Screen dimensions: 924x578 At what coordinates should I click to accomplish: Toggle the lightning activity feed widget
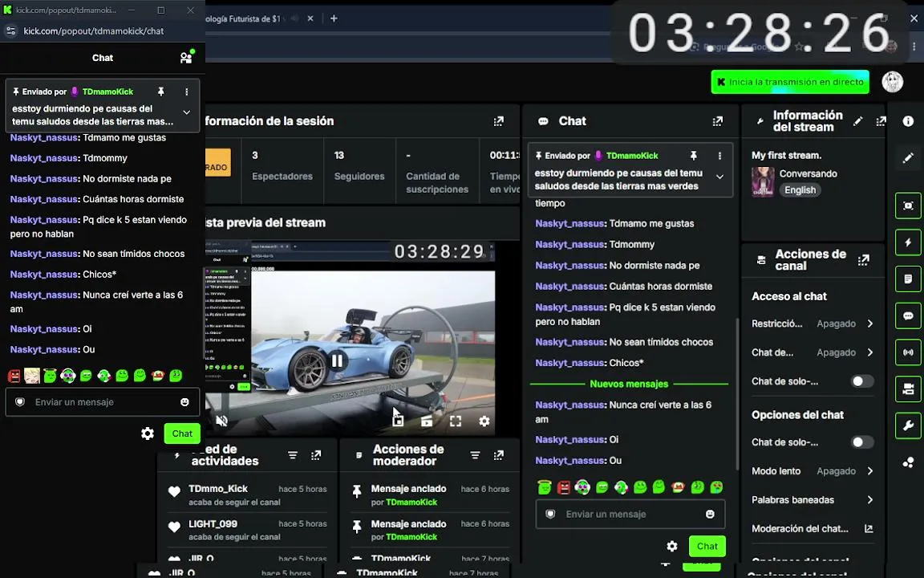pyautogui.click(x=908, y=242)
